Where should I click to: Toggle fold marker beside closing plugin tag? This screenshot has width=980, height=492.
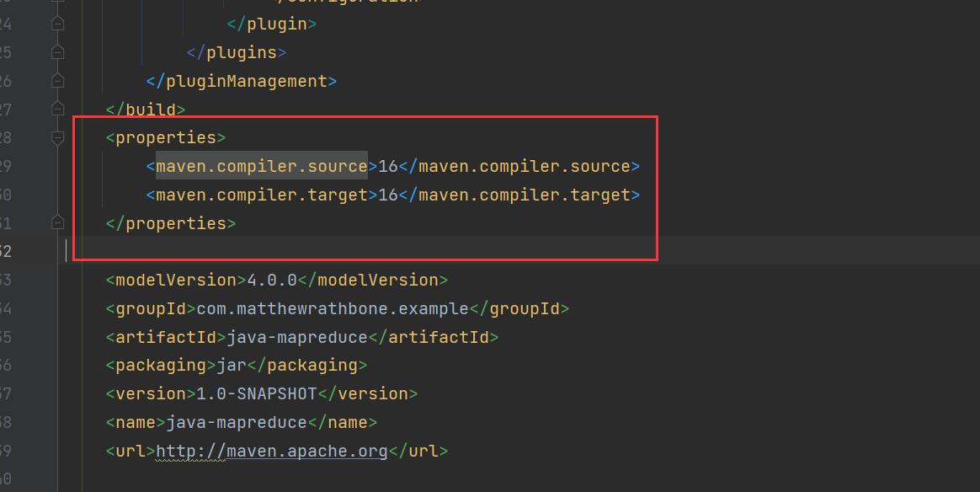tap(57, 24)
